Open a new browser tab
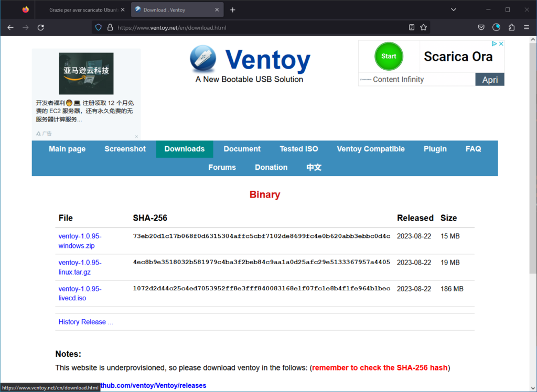The image size is (537, 392). tap(233, 10)
